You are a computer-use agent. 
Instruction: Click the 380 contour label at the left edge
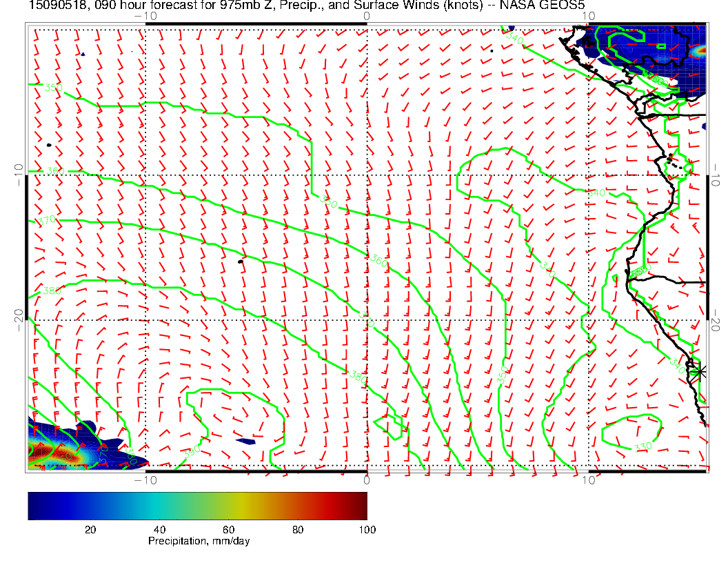52,290
